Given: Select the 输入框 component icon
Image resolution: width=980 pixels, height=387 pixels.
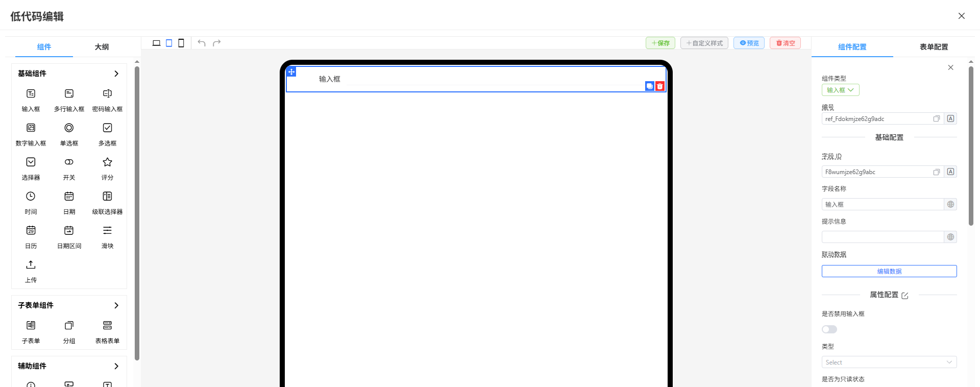Looking at the screenshot, I should point(31,94).
